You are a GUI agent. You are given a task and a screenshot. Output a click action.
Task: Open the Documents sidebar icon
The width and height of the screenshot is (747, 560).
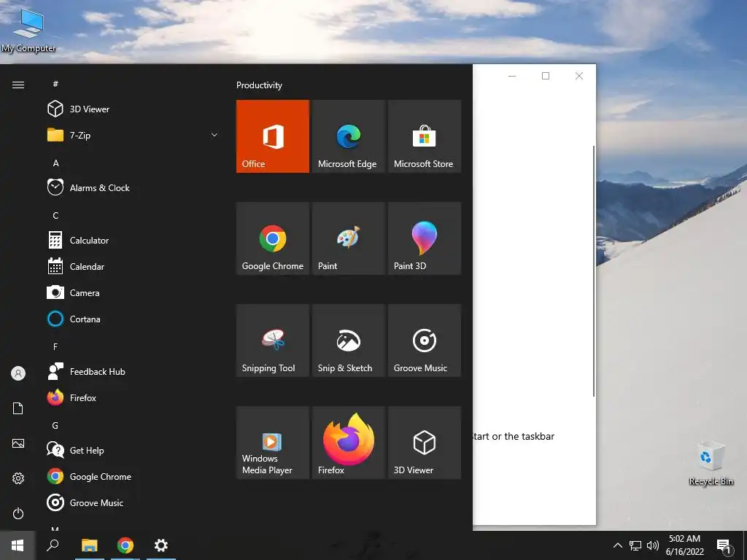pos(18,408)
